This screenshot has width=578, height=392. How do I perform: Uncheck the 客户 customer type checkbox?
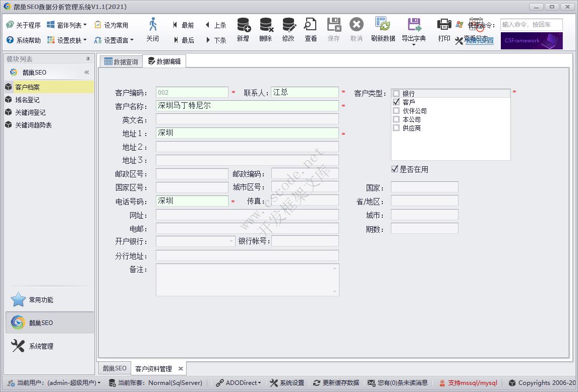pyautogui.click(x=396, y=101)
